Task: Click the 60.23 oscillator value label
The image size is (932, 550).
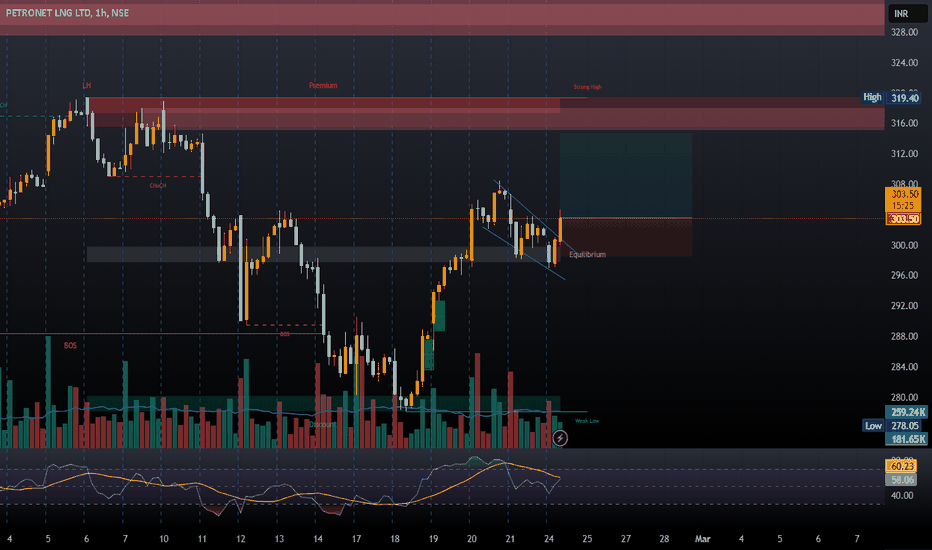Action: [902, 466]
